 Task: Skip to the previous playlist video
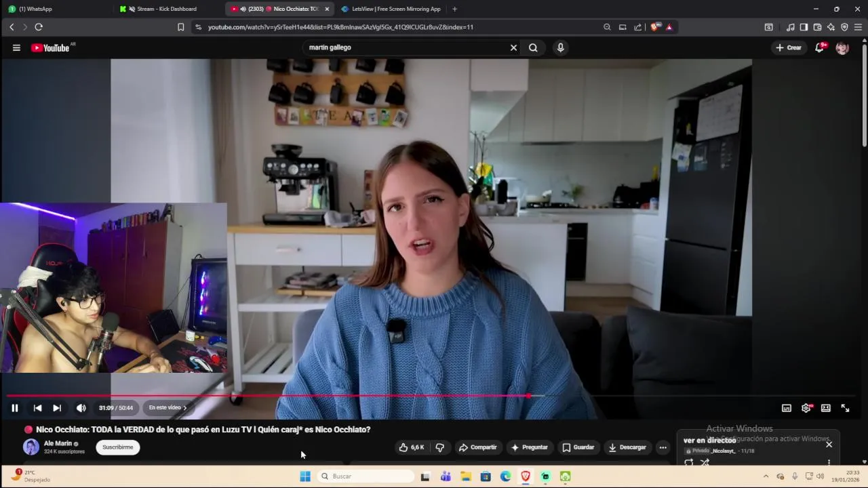(x=37, y=408)
